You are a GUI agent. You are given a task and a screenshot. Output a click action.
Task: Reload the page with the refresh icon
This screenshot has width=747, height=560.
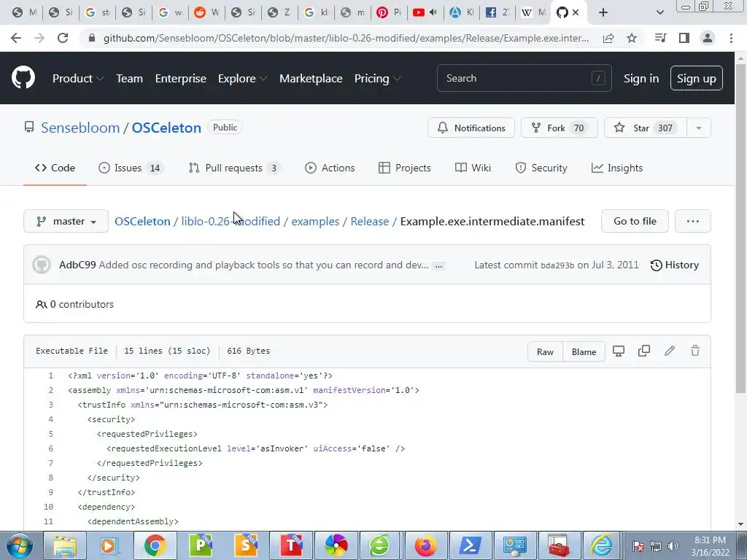point(63,38)
